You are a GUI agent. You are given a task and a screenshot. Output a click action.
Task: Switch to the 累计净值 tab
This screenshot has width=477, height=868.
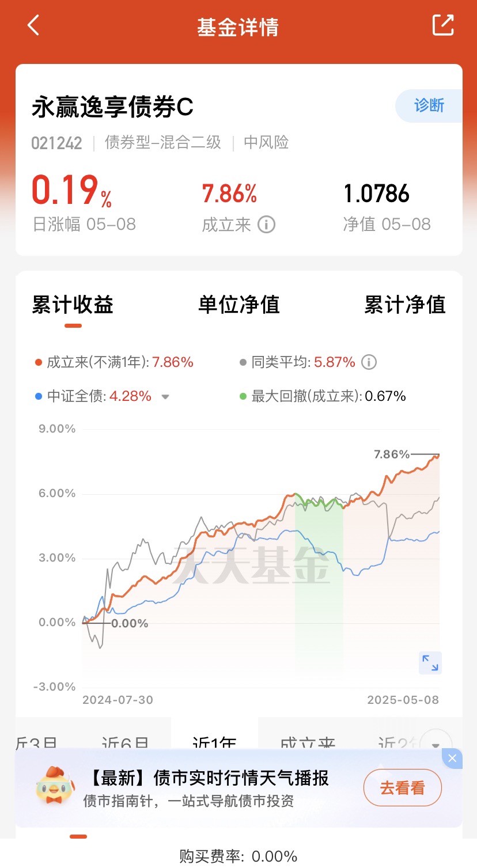[405, 305]
